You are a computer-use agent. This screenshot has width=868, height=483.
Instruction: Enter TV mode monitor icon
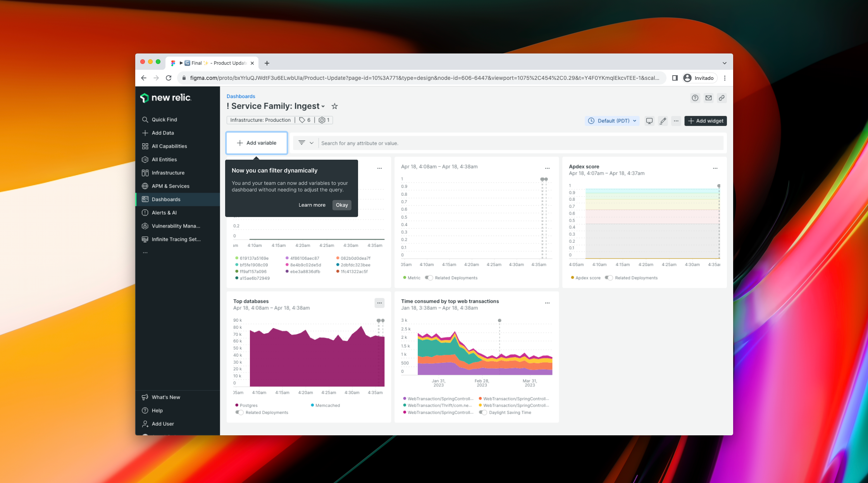[x=649, y=121]
